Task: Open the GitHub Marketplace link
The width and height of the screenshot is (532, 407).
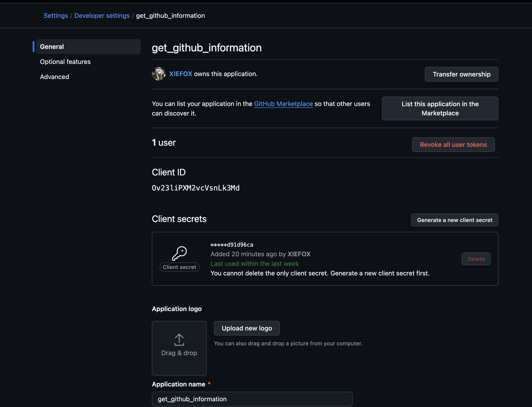Action: [283, 104]
